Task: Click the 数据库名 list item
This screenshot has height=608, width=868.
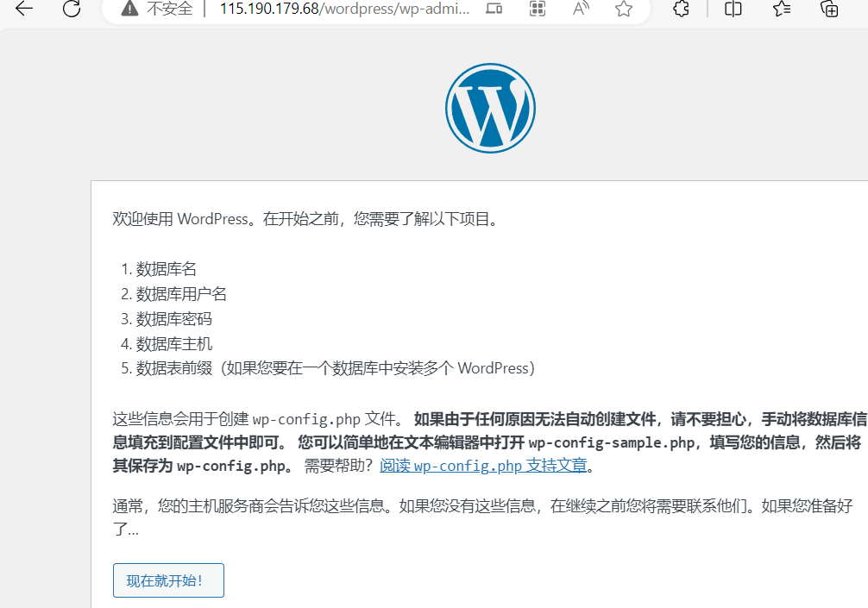Action: pyautogui.click(x=167, y=269)
